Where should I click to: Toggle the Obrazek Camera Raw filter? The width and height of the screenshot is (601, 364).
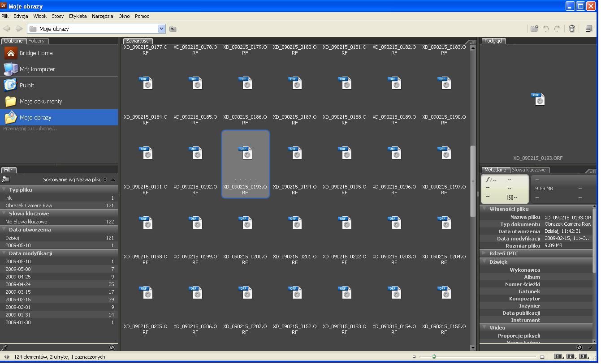[29, 206]
